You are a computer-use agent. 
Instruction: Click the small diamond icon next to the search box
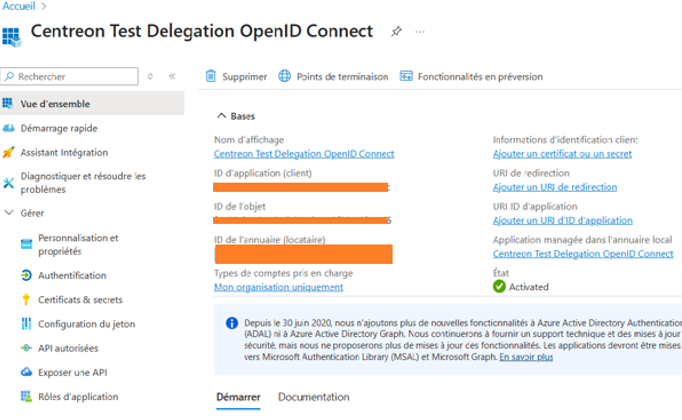[150, 77]
